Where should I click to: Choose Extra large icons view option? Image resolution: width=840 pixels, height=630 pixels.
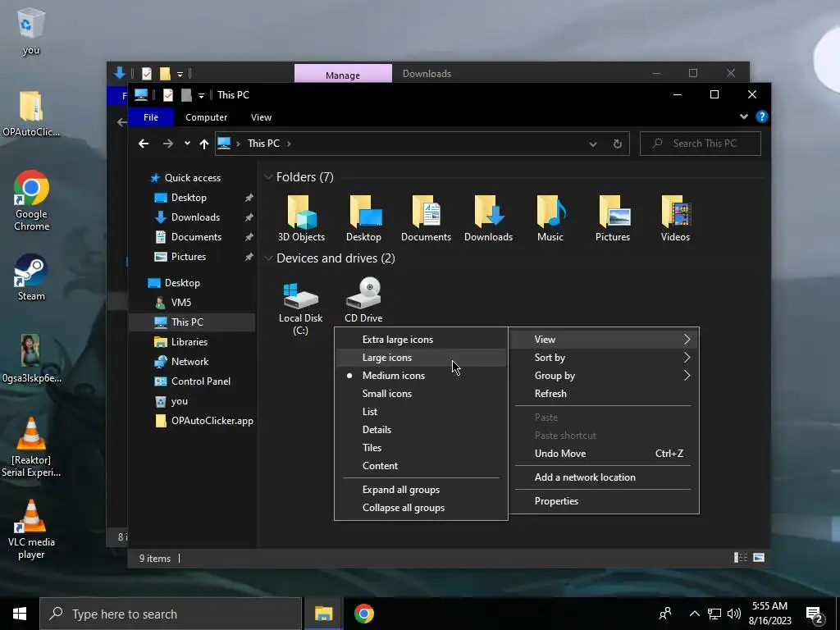(x=421, y=339)
